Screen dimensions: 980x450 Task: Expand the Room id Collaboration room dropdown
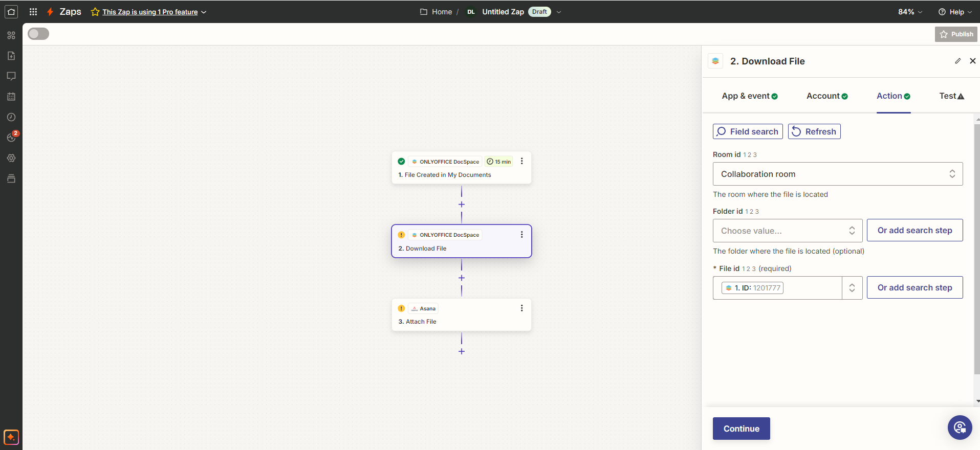pyautogui.click(x=837, y=174)
